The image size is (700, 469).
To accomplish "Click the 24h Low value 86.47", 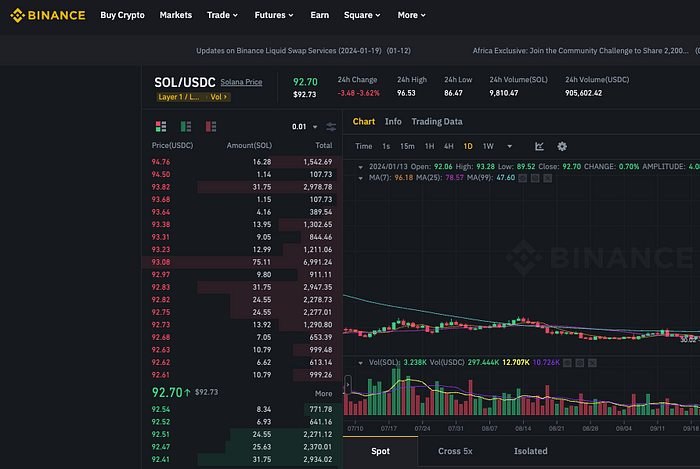I will coord(453,93).
